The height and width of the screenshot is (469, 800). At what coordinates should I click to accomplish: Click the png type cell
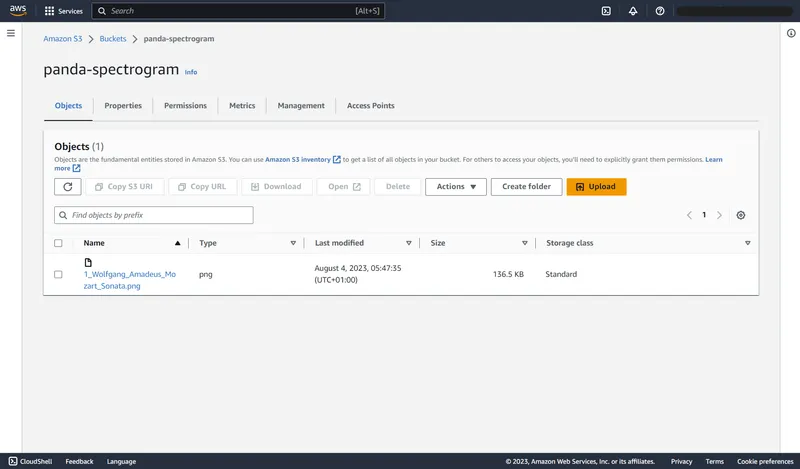206,275
